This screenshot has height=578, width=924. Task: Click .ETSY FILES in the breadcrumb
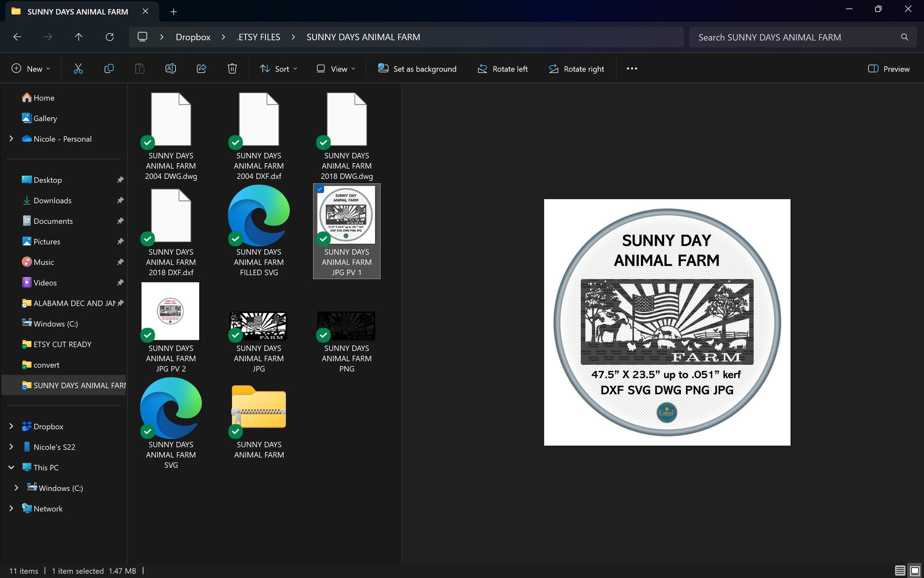coord(259,37)
